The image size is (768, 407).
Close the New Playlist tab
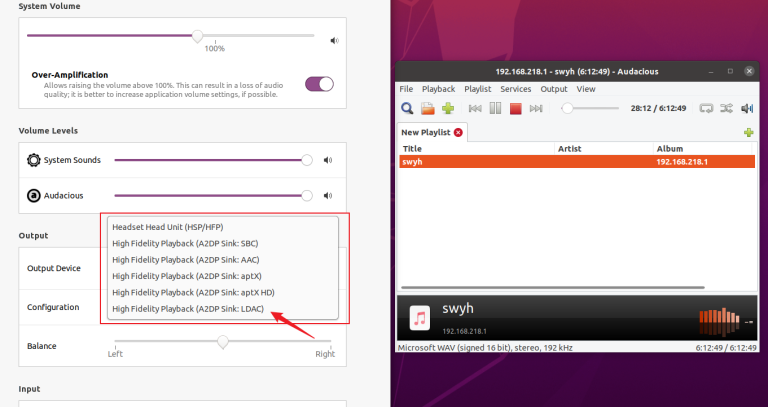(458, 132)
